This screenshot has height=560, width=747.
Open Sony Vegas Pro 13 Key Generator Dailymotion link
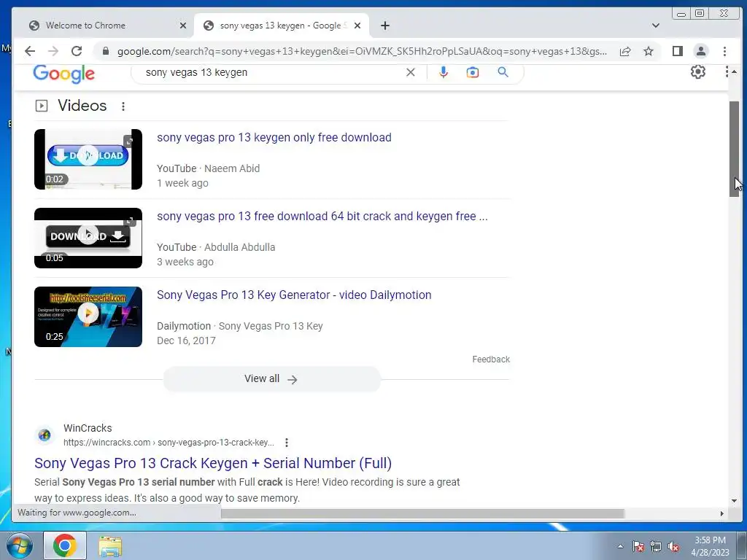pyautogui.click(x=294, y=295)
